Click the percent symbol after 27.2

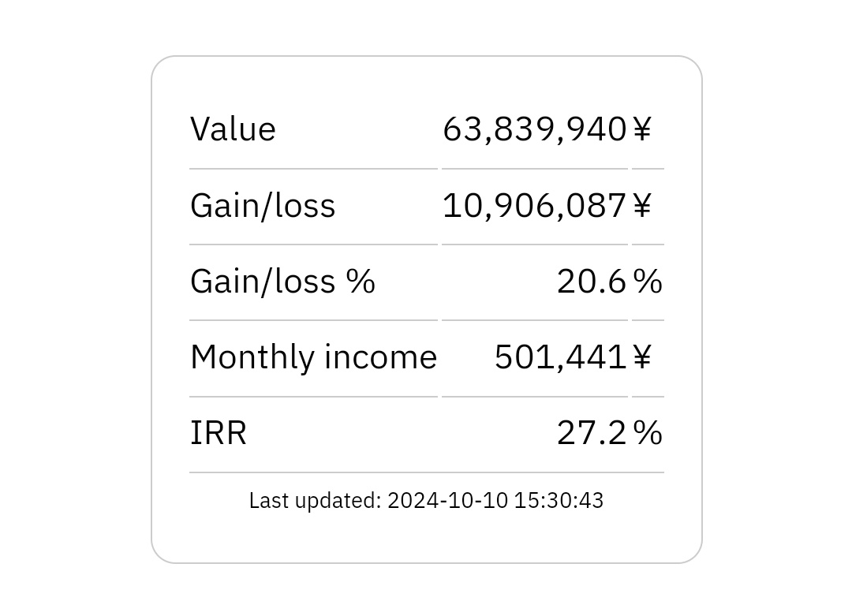pos(647,433)
